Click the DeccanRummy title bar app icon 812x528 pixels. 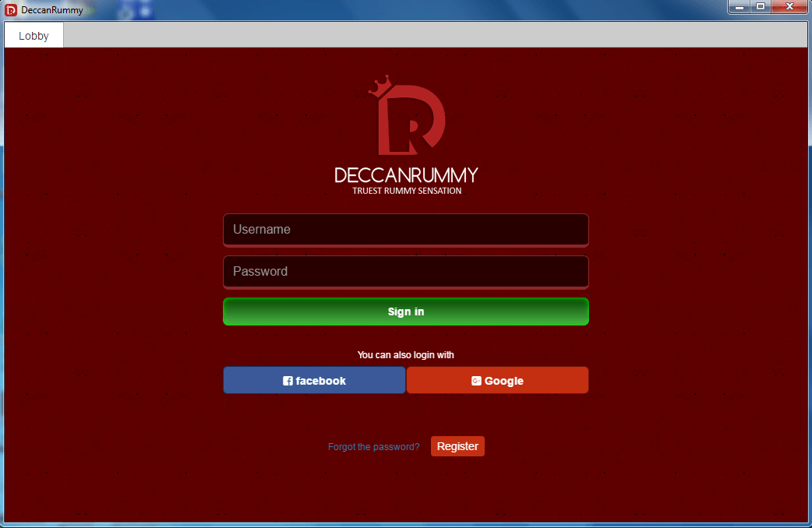click(10, 10)
